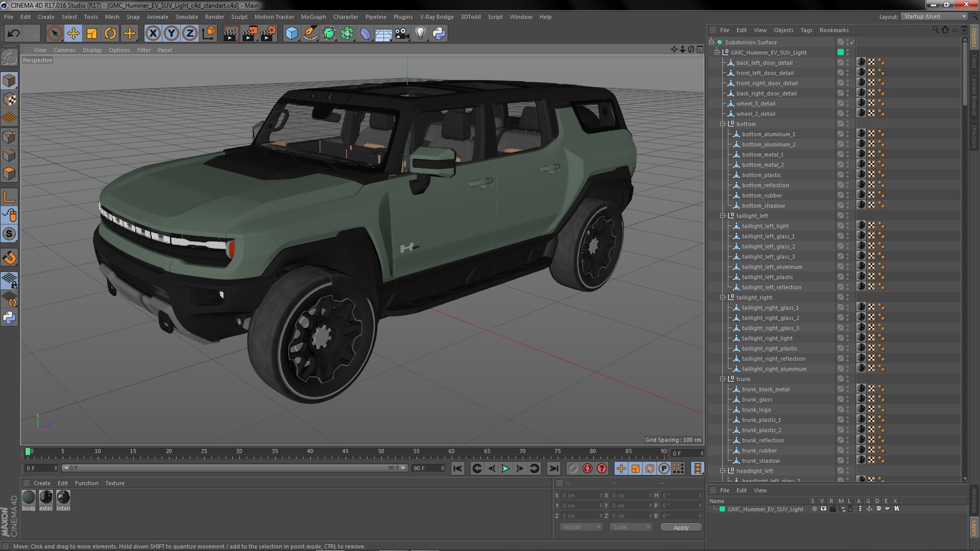The height and width of the screenshot is (551, 980).
Task: Collapse the headlight_left group
Action: click(723, 471)
